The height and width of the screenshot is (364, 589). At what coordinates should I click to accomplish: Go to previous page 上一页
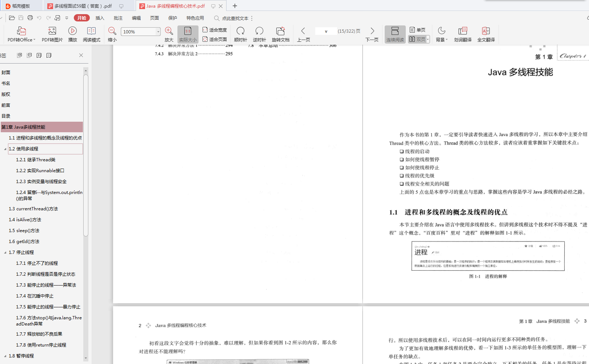pos(303,35)
